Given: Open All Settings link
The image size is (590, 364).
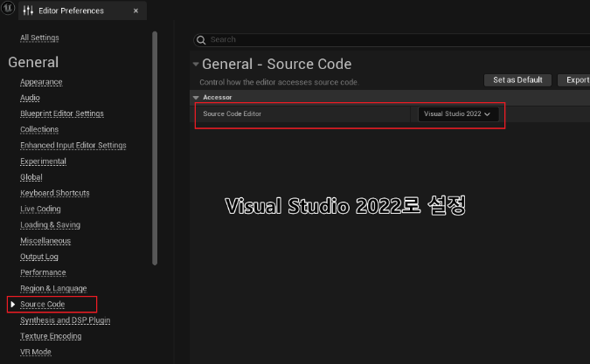Looking at the screenshot, I should (39, 38).
